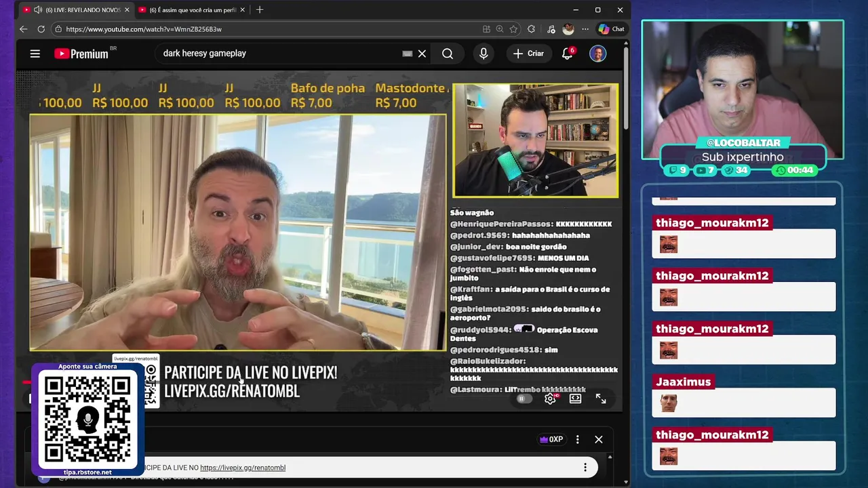Viewport: 868px width, 488px height.
Task: Open the YouTube guide hamburger menu
Action: pyautogui.click(x=35, y=54)
